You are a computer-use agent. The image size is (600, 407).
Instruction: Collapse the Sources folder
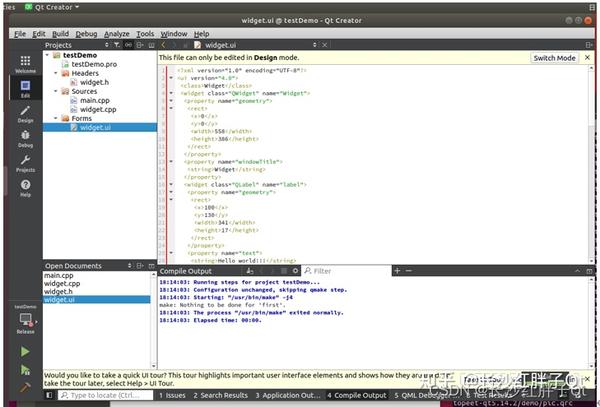point(56,91)
